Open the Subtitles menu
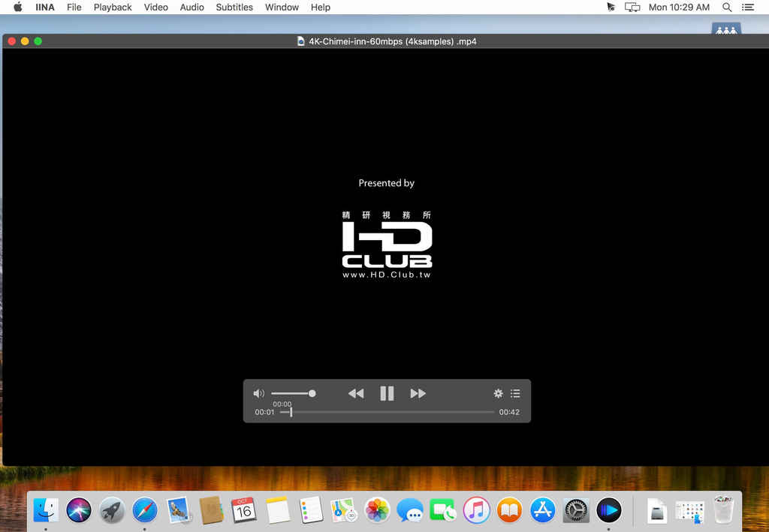 (x=234, y=8)
